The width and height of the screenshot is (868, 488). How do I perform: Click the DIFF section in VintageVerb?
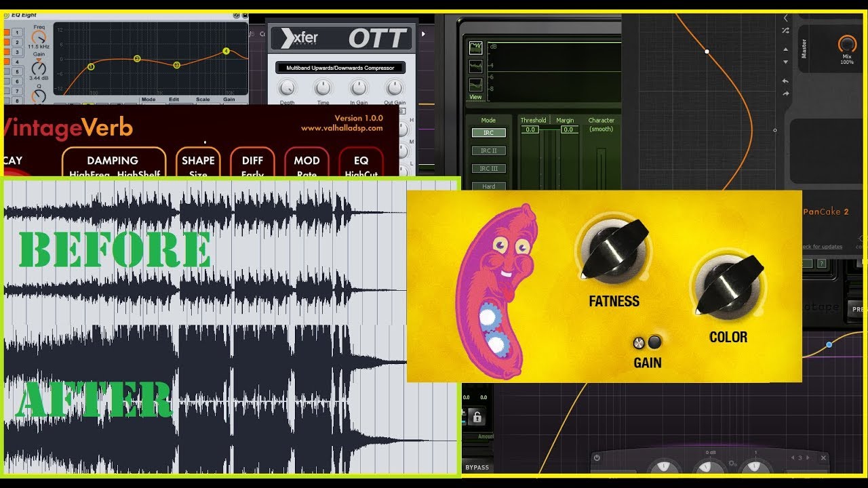click(x=252, y=163)
